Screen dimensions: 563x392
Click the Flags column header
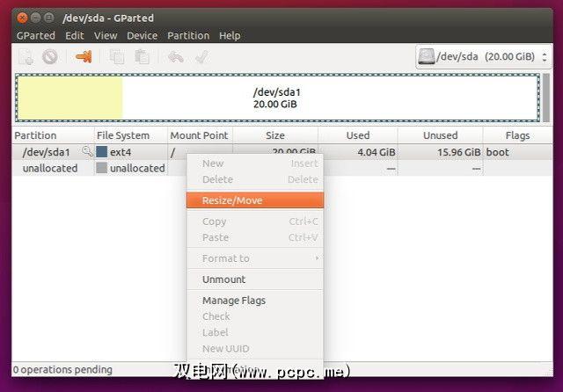pyautogui.click(x=518, y=135)
